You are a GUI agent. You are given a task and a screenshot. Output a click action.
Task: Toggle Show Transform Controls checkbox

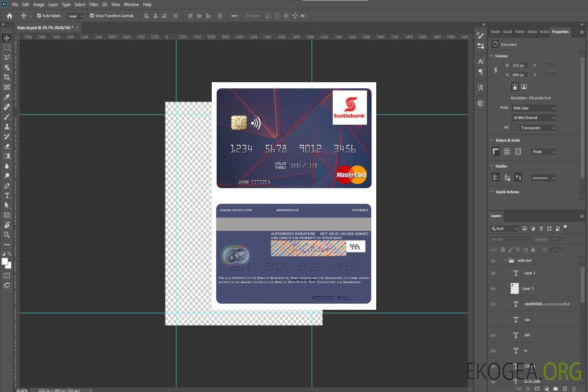92,16
